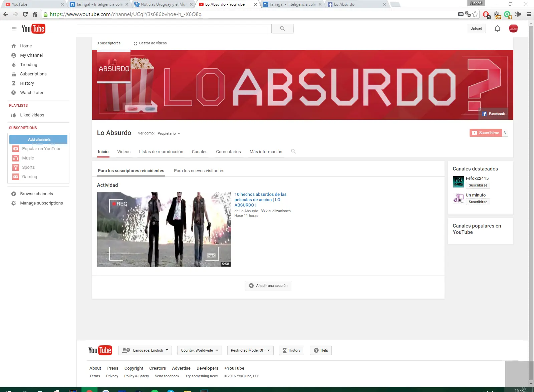Click Añadir una sección button
This screenshot has width=534, height=392.
pyautogui.click(x=268, y=286)
